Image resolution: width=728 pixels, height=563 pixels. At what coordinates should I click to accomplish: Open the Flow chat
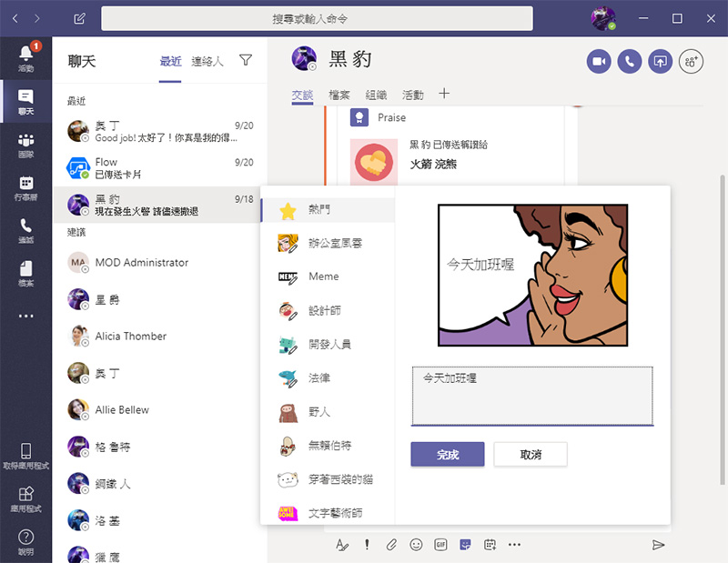tap(160, 168)
